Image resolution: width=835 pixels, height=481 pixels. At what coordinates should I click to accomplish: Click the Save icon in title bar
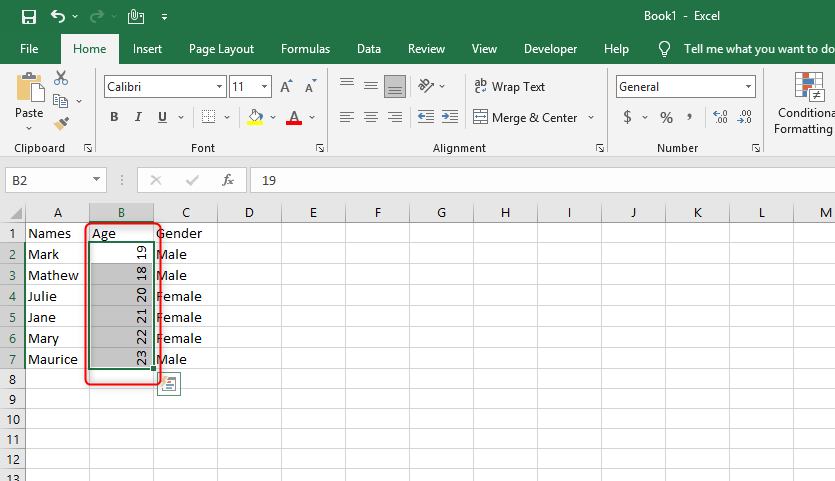[x=29, y=17]
